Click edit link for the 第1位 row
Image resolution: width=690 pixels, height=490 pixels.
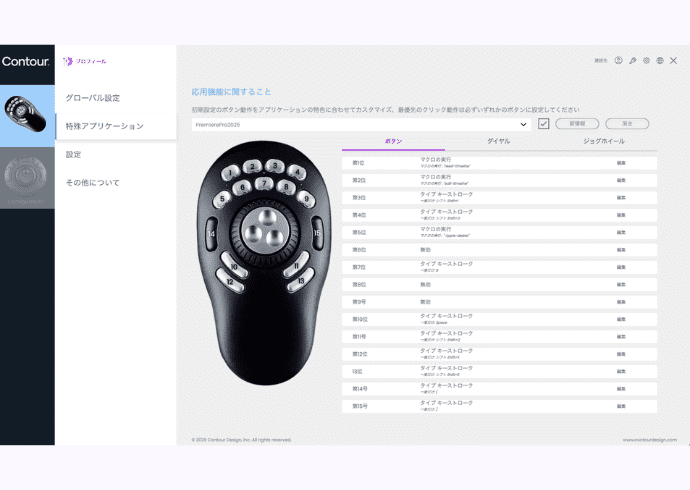(621, 162)
